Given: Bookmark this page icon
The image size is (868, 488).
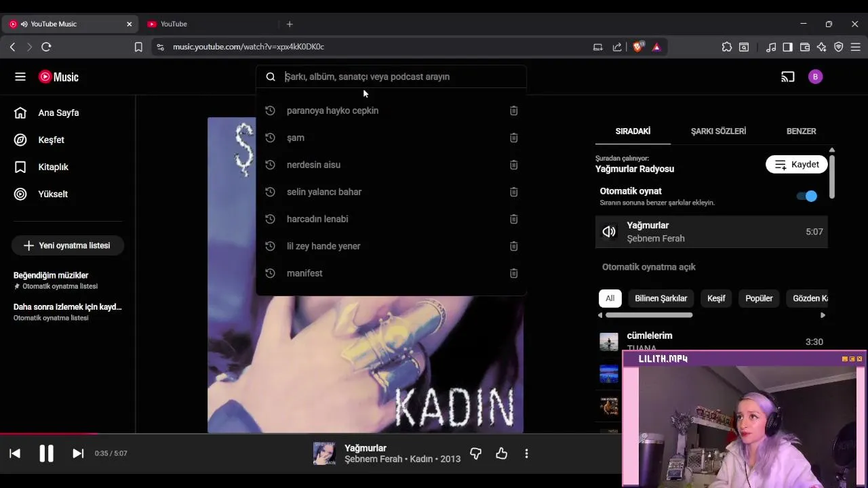Looking at the screenshot, I should coord(138,47).
